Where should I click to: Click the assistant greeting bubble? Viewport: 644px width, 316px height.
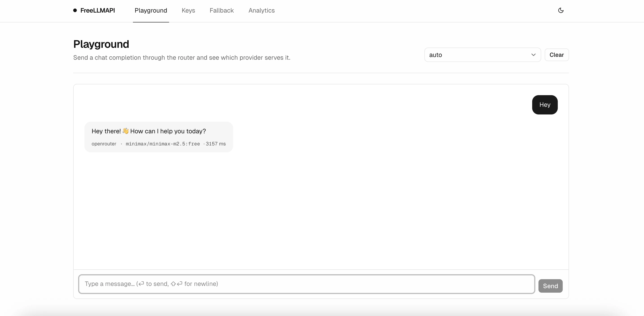click(x=159, y=137)
